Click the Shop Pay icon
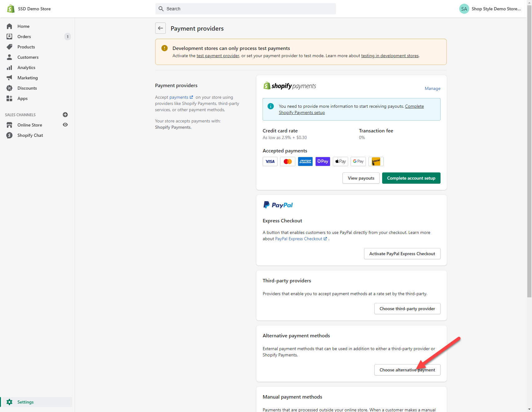 point(323,161)
